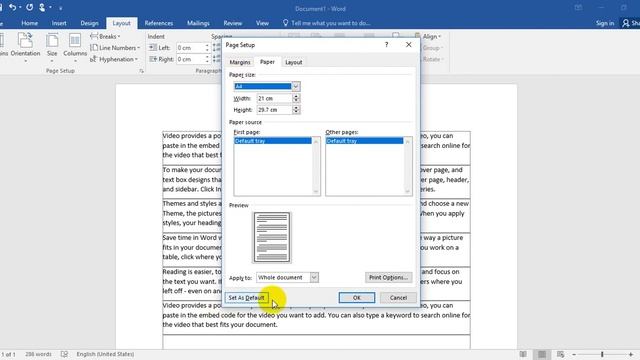The image size is (640, 360).
Task: Click the Print Options button
Action: (x=388, y=278)
